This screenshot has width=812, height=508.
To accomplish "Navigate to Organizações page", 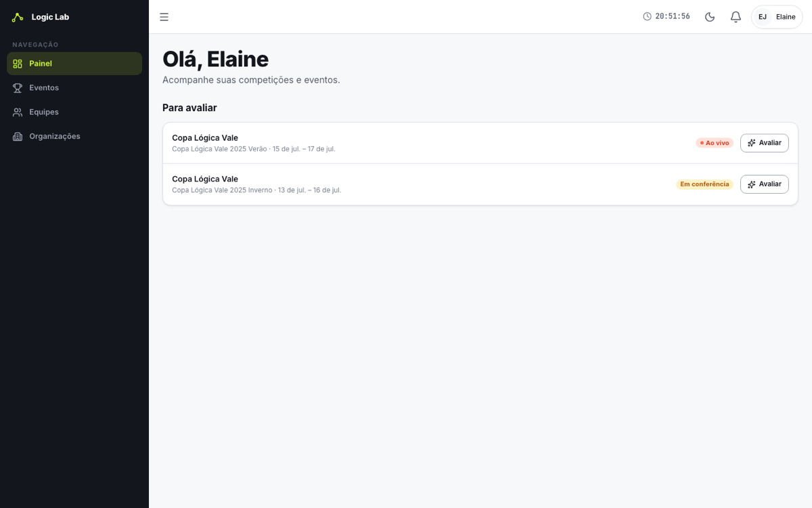I will 74,137.
